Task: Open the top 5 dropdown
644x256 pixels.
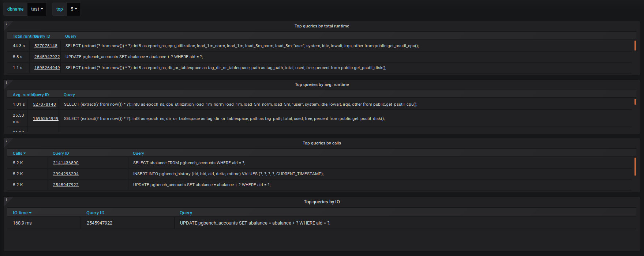Action: pyautogui.click(x=74, y=9)
